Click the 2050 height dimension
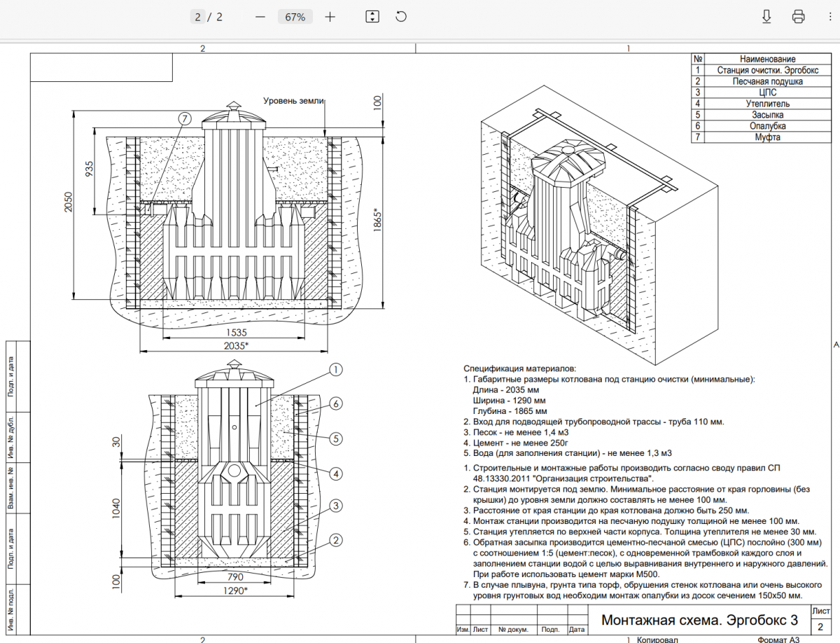The image size is (840, 643). click(x=69, y=203)
